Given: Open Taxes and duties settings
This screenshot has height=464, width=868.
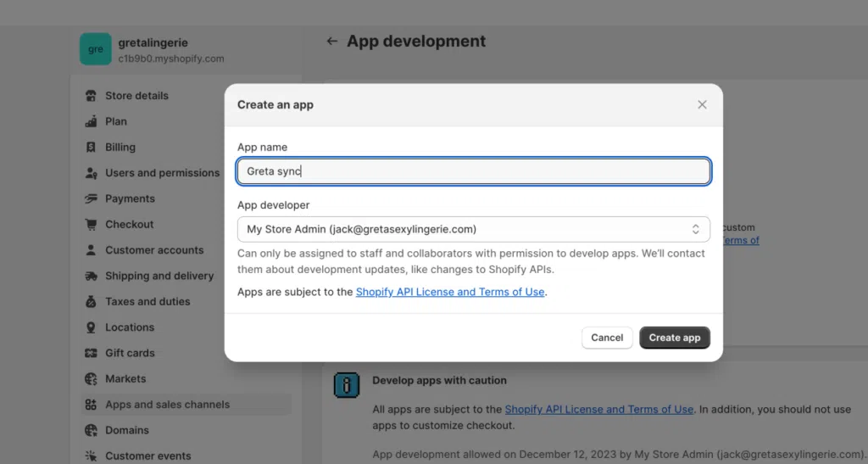Looking at the screenshot, I should click(x=147, y=301).
